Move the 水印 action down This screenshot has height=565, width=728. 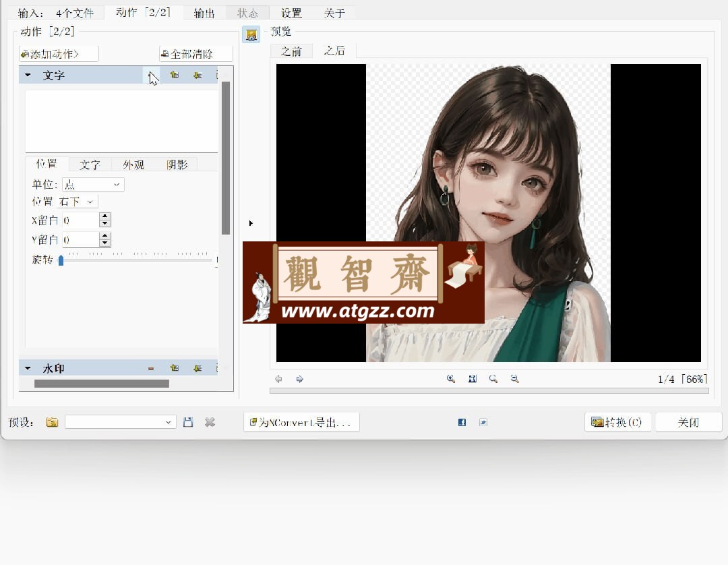pos(198,368)
